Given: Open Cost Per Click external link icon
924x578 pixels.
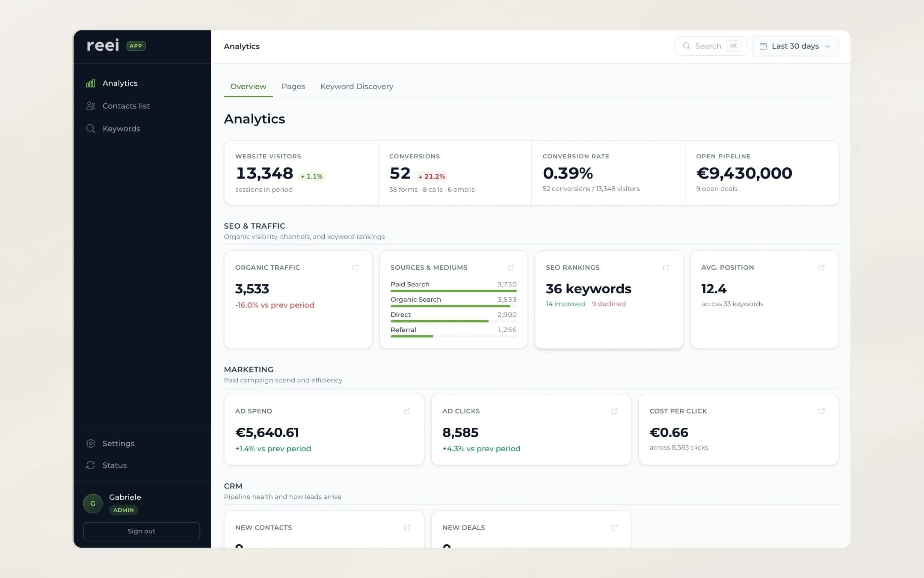Looking at the screenshot, I should [821, 411].
